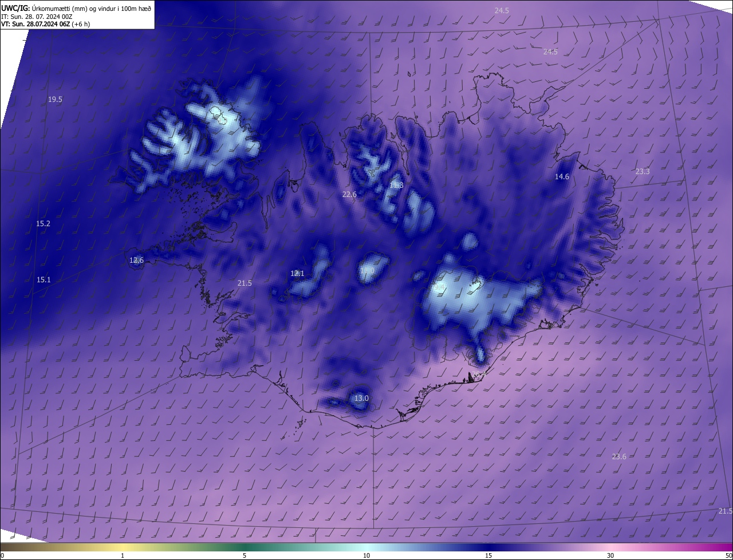Viewport: 733px width, 560px height.
Task: Click colorbar tick label 30
Action: (x=610, y=555)
